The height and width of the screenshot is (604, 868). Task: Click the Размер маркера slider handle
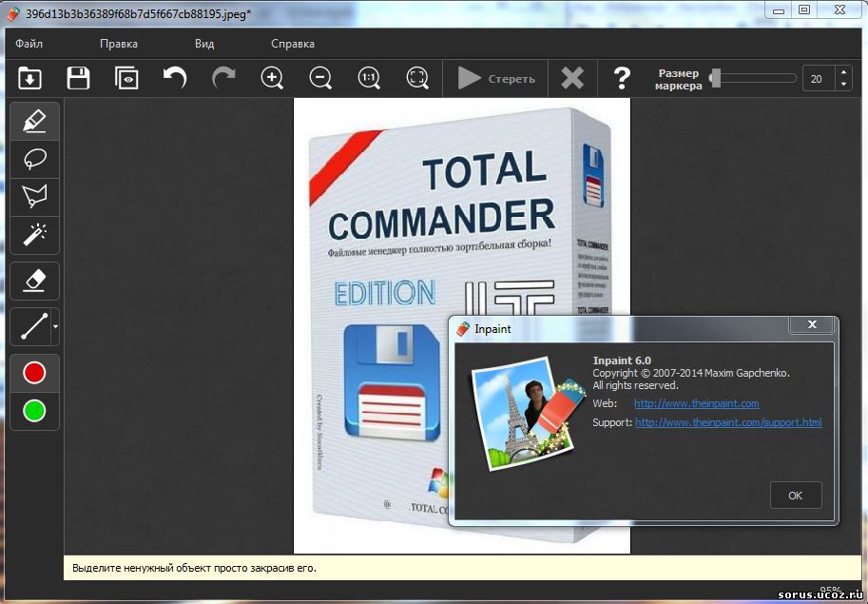pyautogui.click(x=715, y=78)
